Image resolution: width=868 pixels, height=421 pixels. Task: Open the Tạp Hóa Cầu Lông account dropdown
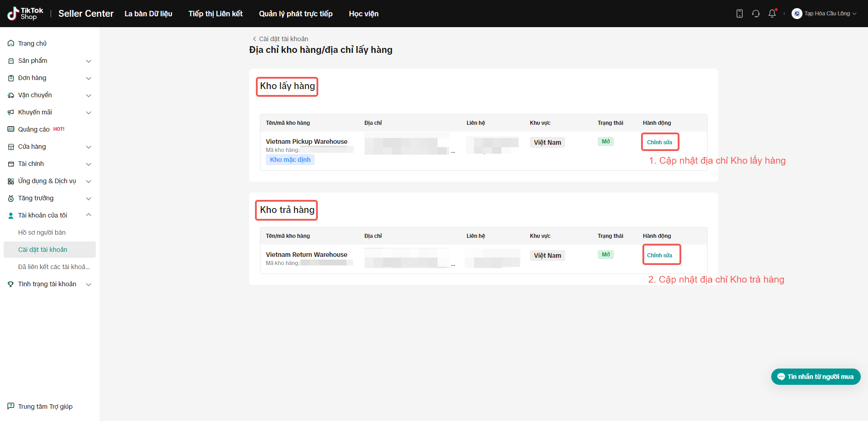click(x=830, y=14)
